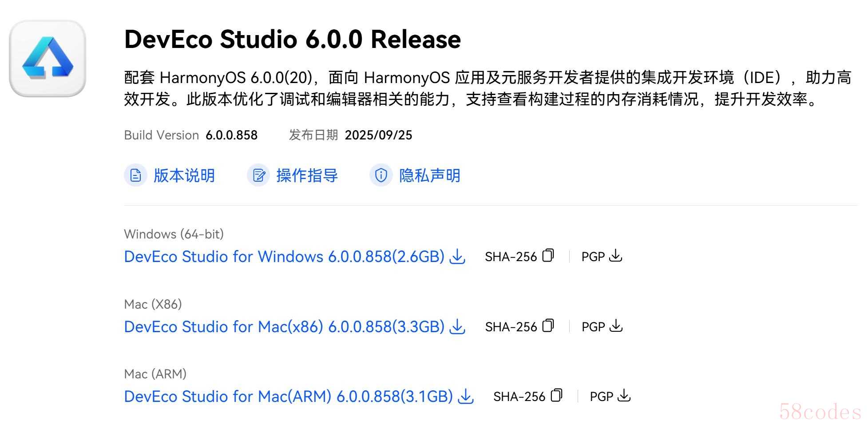The height and width of the screenshot is (425, 868).
Task: Download DevEco Studio for Mac(ARM) 6.0.0.858
Action: [288, 397]
